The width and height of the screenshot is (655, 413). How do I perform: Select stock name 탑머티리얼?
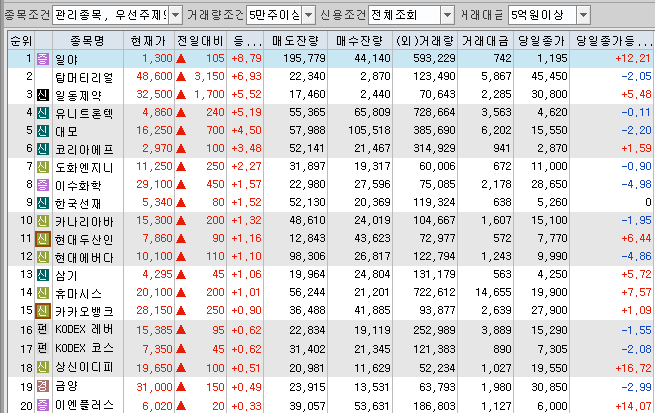84,77
